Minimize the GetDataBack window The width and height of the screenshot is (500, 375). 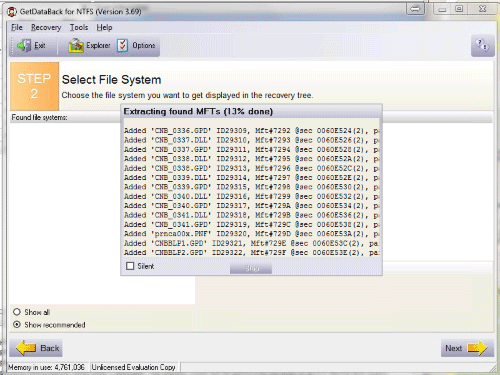[x=442, y=9]
